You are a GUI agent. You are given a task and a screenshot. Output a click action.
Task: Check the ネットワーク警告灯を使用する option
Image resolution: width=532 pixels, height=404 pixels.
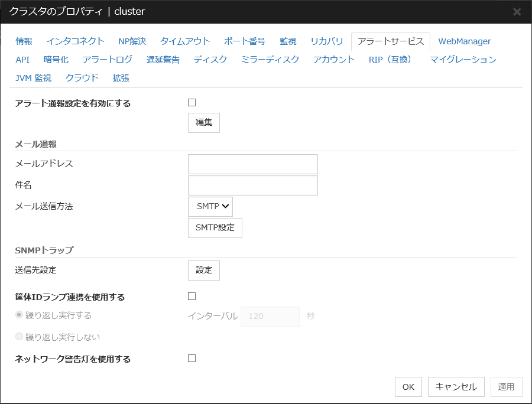(192, 358)
